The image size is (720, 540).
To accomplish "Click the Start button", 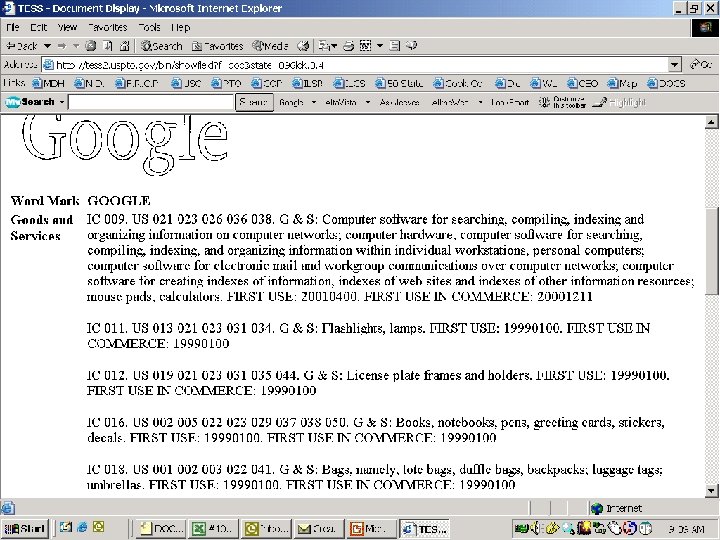I will [25, 529].
